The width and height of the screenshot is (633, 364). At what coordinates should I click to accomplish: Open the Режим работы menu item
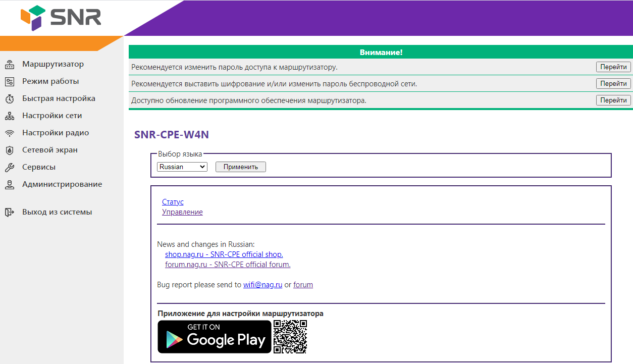click(x=50, y=81)
